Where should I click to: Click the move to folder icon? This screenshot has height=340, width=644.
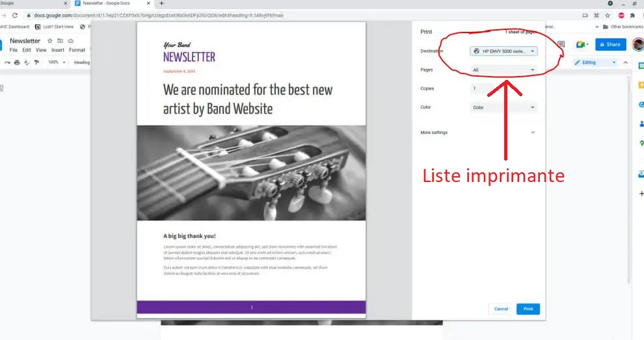(60, 41)
